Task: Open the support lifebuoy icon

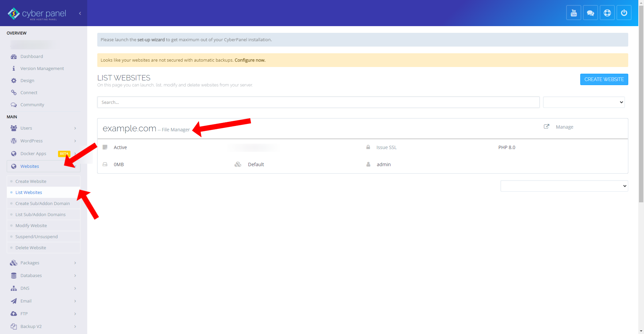Action: point(607,13)
